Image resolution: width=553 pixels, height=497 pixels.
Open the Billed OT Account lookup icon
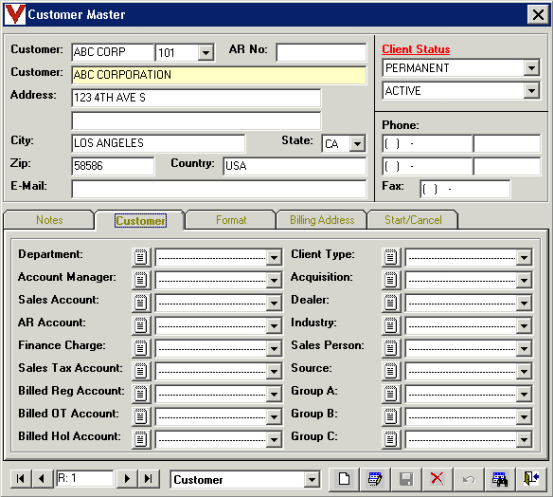click(x=141, y=416)
